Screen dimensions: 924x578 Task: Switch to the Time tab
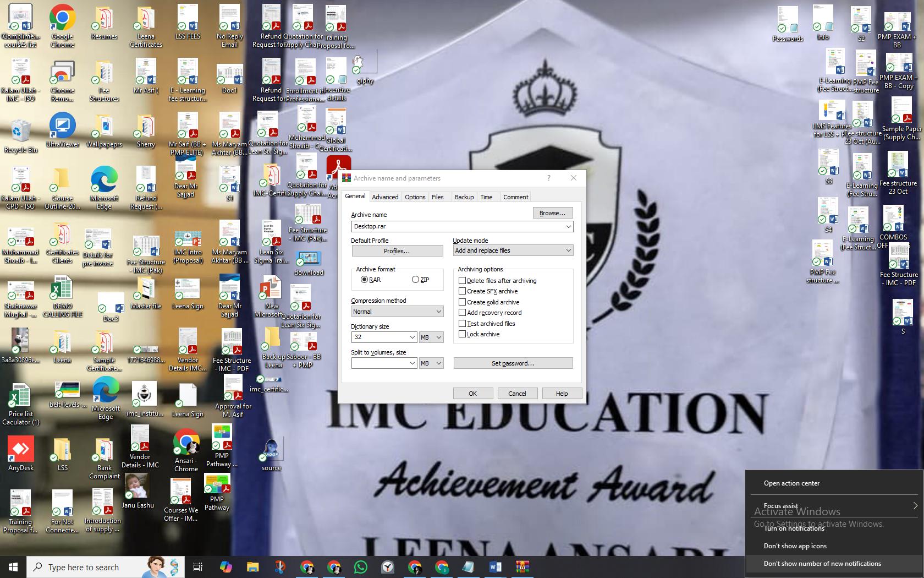click(487, 197)
